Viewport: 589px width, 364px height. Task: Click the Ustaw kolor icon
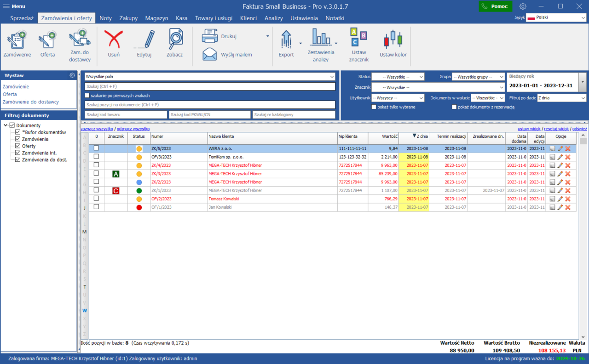393,40
